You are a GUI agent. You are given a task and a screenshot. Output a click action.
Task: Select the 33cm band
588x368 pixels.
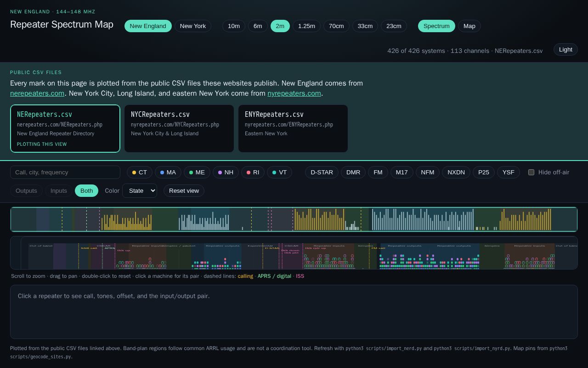point(365,26)
